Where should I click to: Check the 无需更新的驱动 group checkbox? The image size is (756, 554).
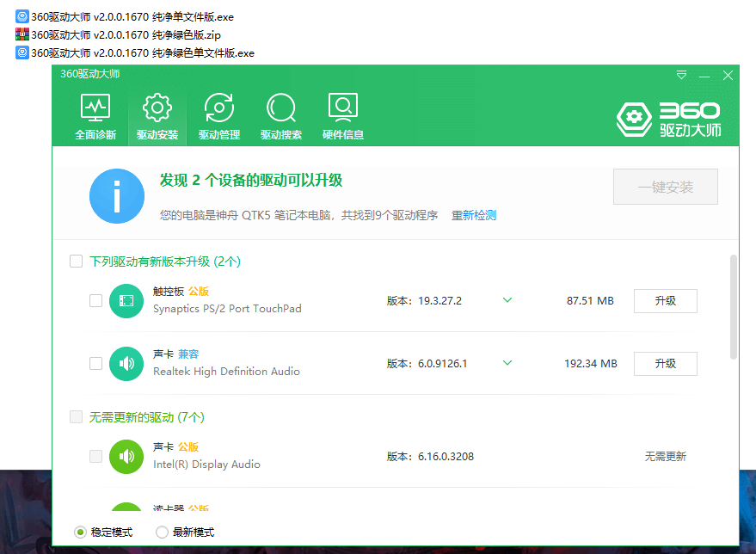[x=77, y=416]
